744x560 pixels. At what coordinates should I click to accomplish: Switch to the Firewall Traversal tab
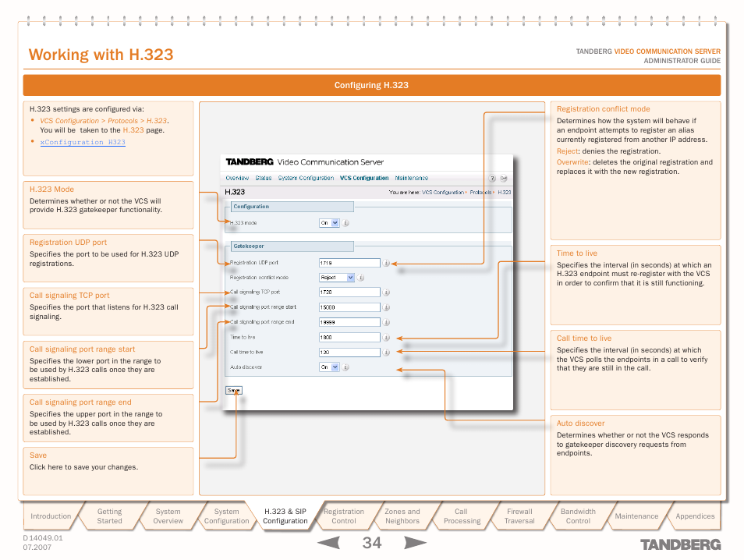pos(519,516)
